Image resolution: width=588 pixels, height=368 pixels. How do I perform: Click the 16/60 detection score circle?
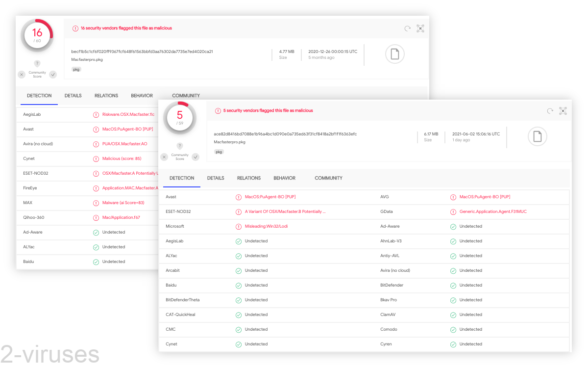[37, 35]
